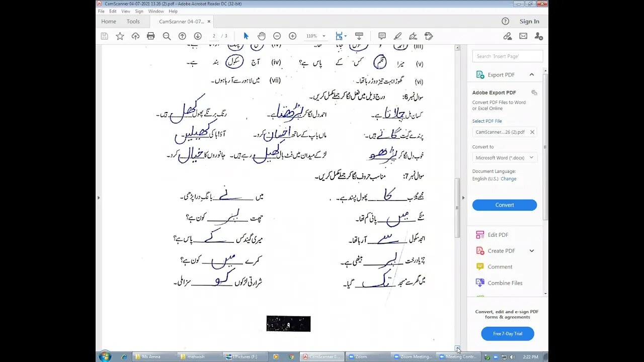
Task: Click the scrolling mode keyboard icon
Action: [359, 36]
